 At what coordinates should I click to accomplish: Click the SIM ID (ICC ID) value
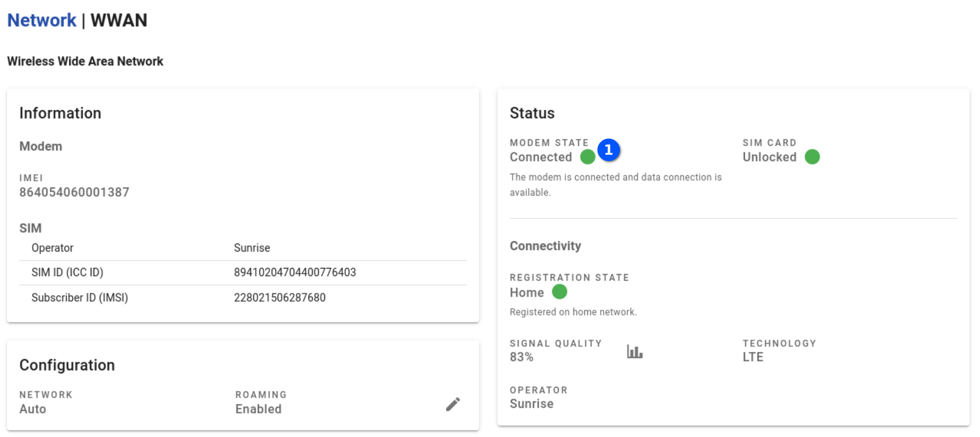pos(295,273)
